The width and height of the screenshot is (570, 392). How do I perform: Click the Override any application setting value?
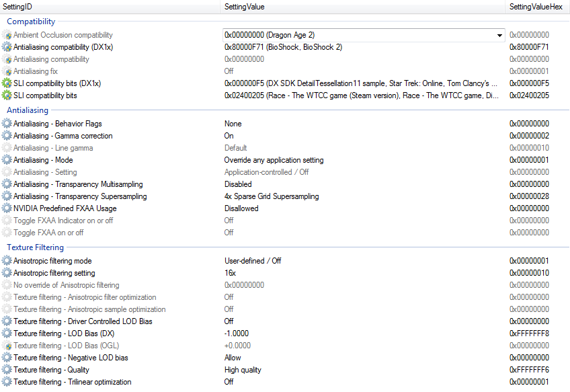274,160
